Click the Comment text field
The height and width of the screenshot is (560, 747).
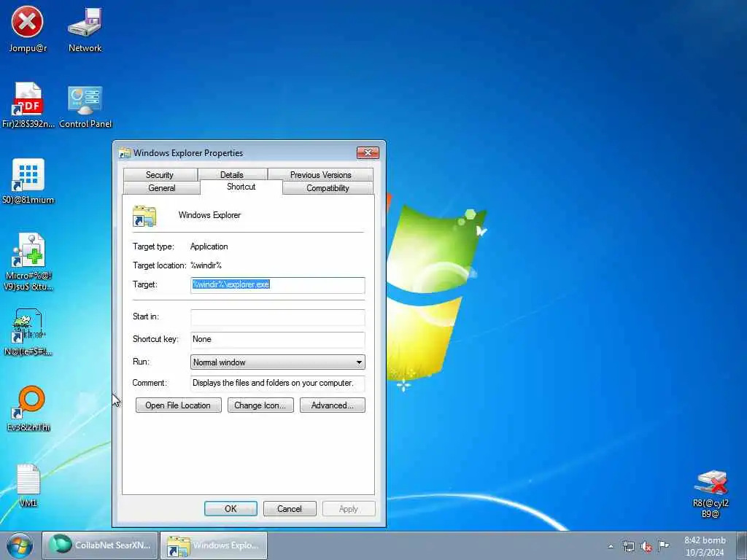pos(278,384)
